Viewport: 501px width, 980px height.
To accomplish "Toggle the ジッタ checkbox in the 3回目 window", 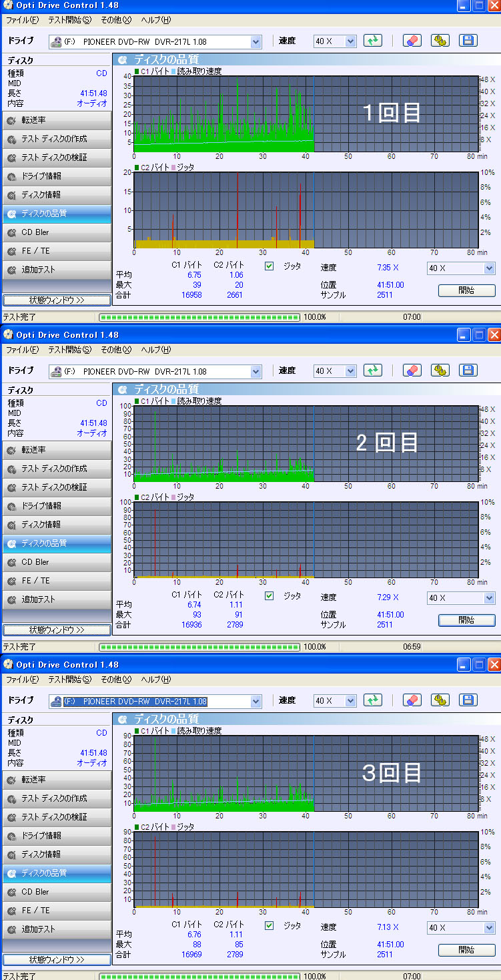I will tap(270, 925).
